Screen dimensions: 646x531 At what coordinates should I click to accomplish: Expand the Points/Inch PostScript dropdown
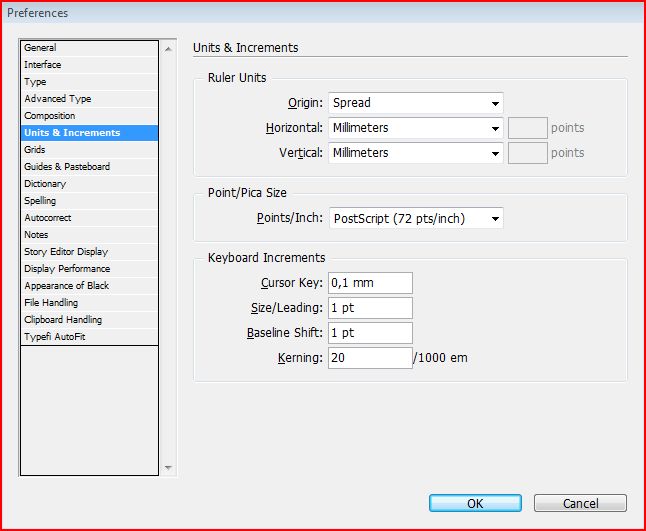click(416, 218)
